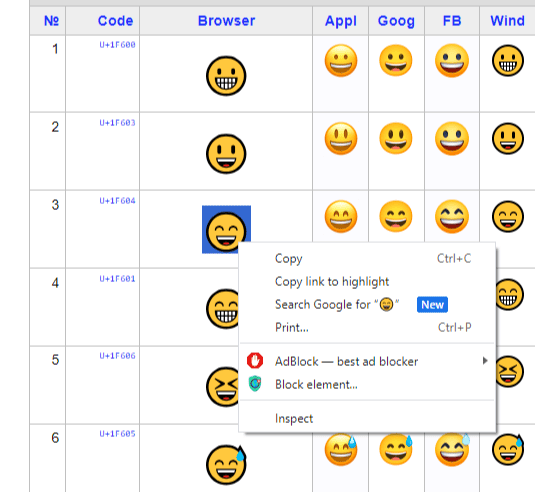Open the Print option in the context menu
Viewport: 535px width, 492px height.
[367, 328]
